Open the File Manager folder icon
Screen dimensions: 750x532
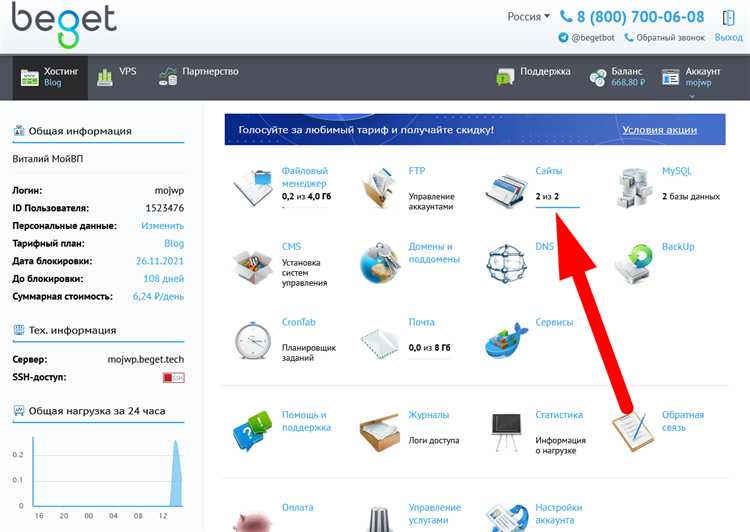tap(253, 188)
